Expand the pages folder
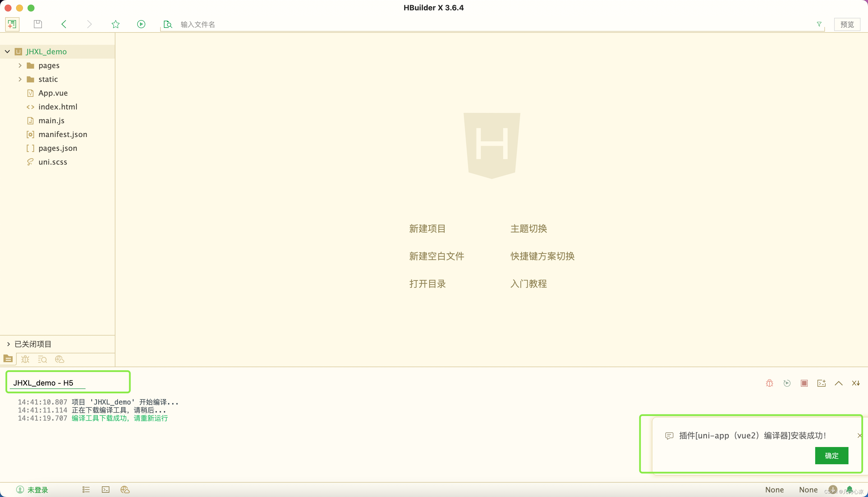 click(x=20, y=66)
